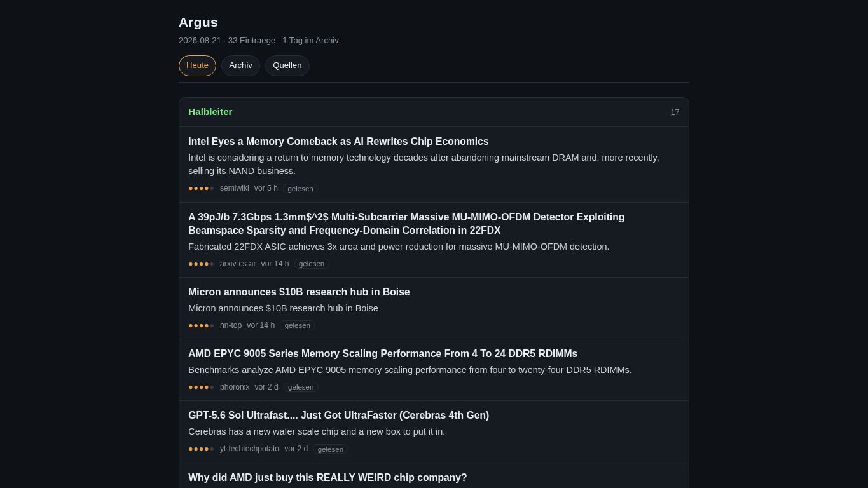Open Why did AMD buy chip company article
This screenshot has height=488, width=868.
(x=327, y=478)
